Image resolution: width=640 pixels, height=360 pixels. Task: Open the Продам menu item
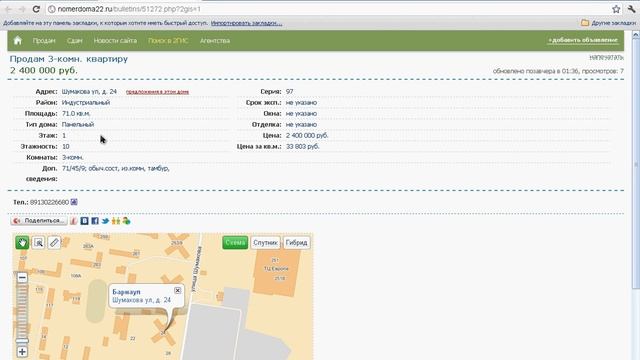(44, 40)
